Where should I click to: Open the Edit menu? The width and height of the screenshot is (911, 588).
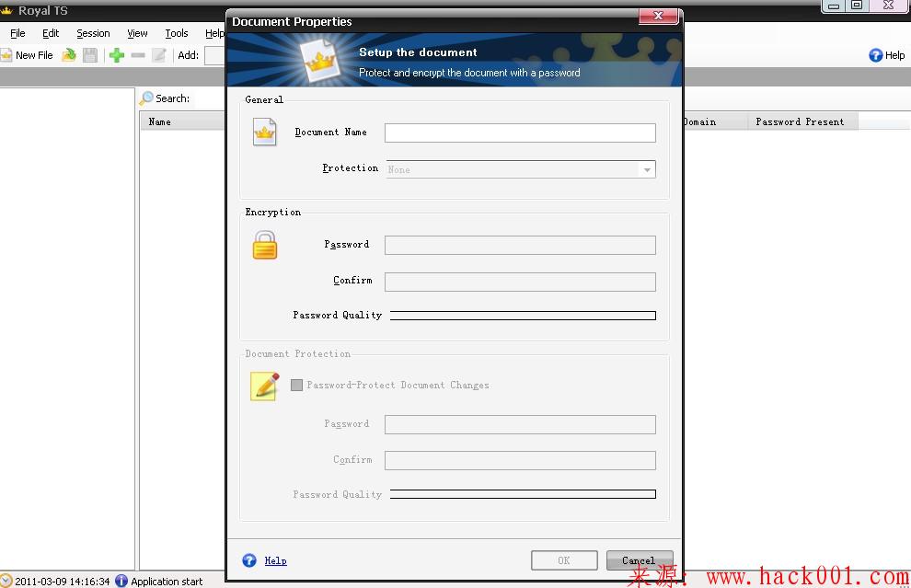pos(51,33)
